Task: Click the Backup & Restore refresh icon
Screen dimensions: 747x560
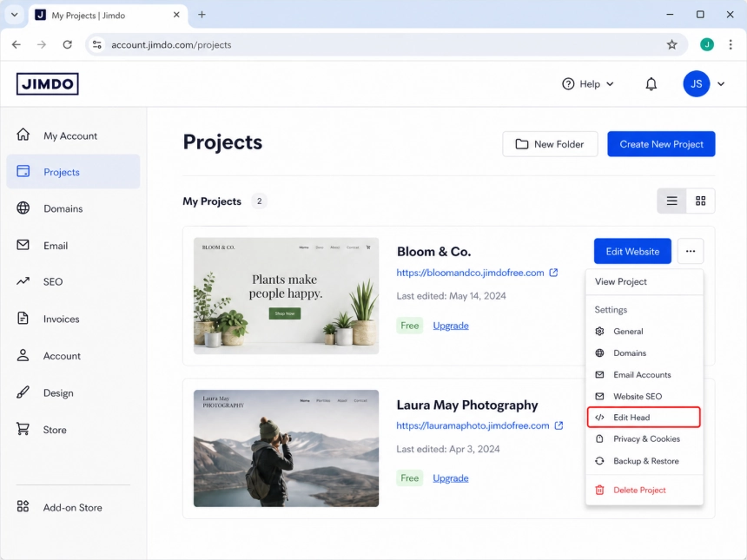Action: tap(600, 461)
